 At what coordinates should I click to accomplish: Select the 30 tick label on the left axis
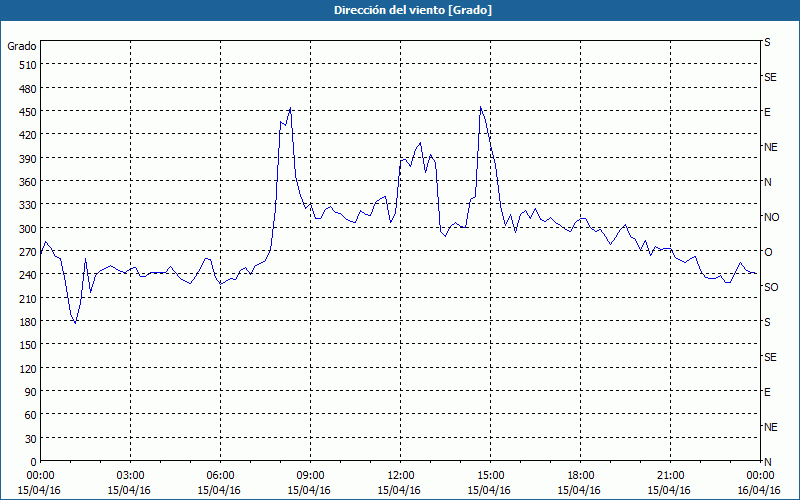(31, 439)
